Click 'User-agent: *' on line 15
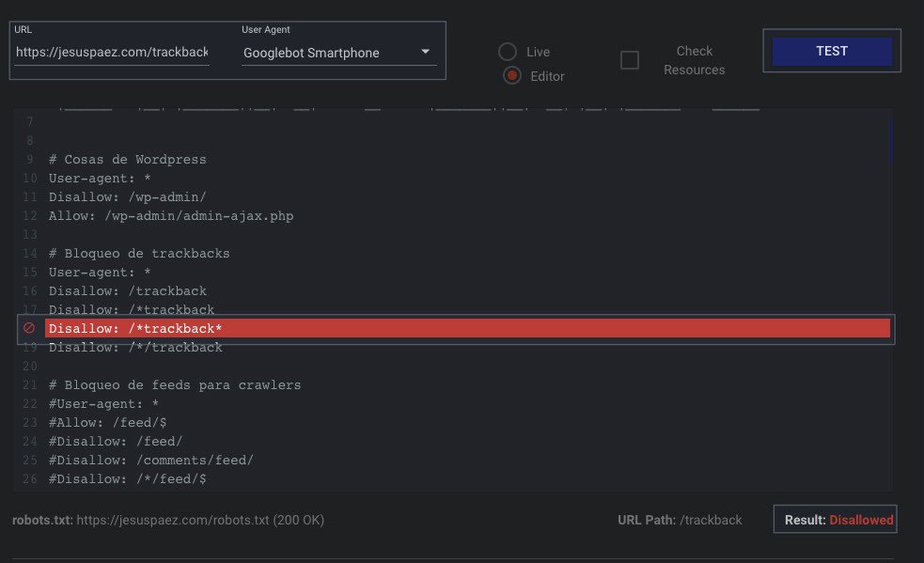The height and width of the screenshot is (563, 924). click(x=100, y=273)
